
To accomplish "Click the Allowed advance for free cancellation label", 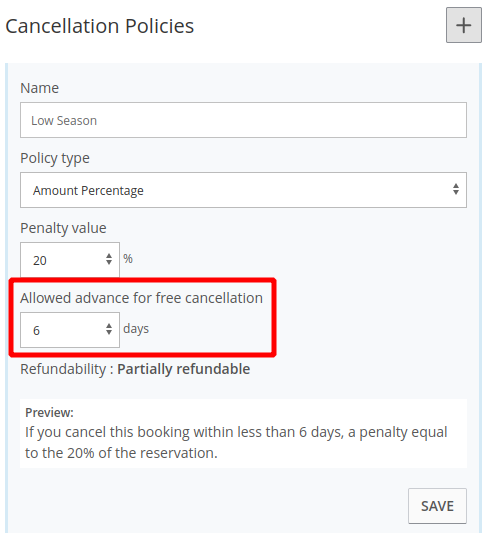I will click(141, 298).
